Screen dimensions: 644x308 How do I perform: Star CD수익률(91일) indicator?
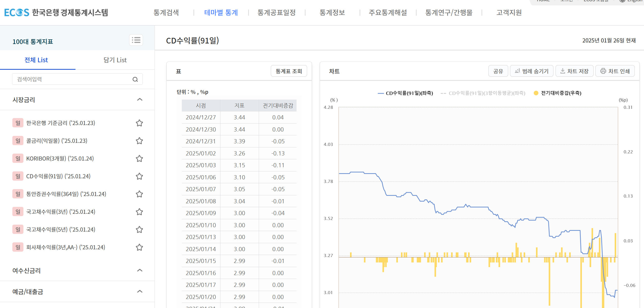click(x=139, y=176)
